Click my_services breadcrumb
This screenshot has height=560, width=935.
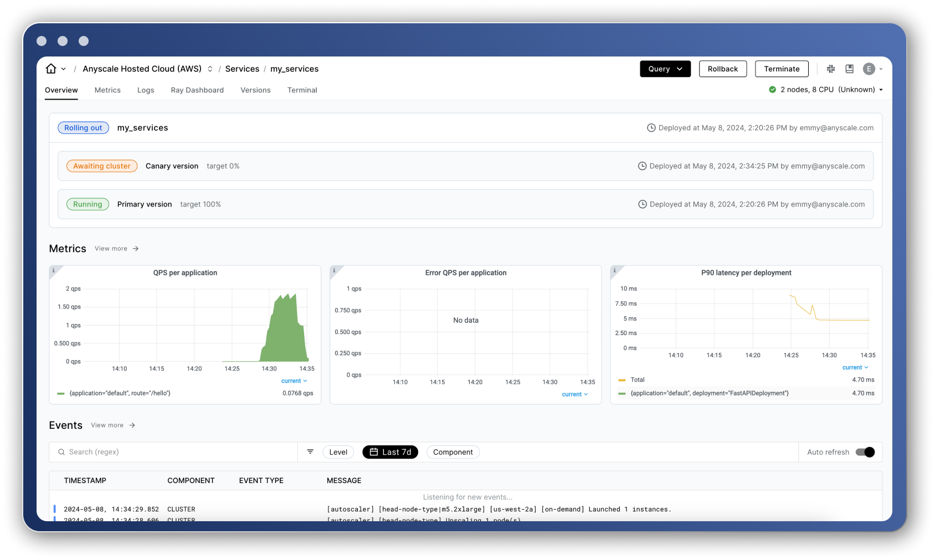294,69
